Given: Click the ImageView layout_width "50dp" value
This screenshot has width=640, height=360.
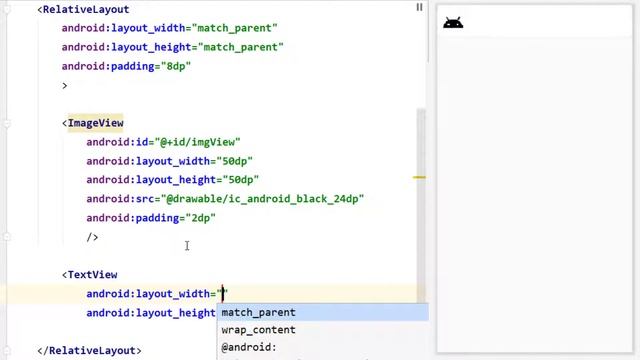Looking at the screenshot, I should 235,161.
